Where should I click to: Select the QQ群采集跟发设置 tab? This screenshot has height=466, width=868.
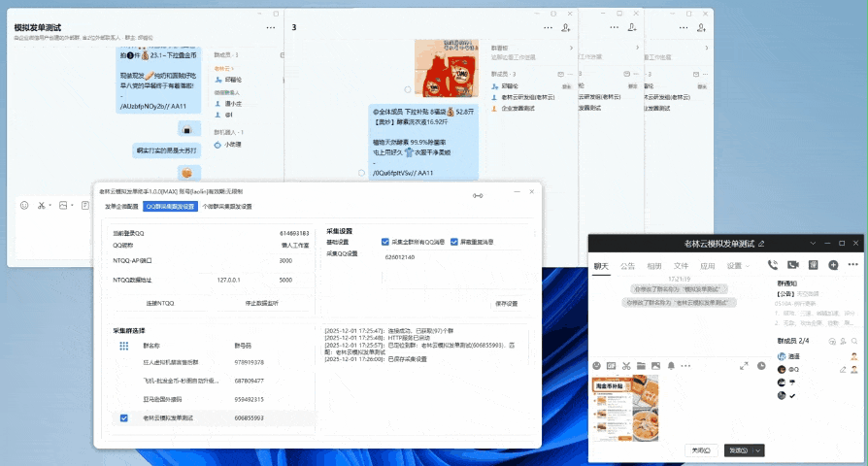pyautogui.click(x=170, y=207)
